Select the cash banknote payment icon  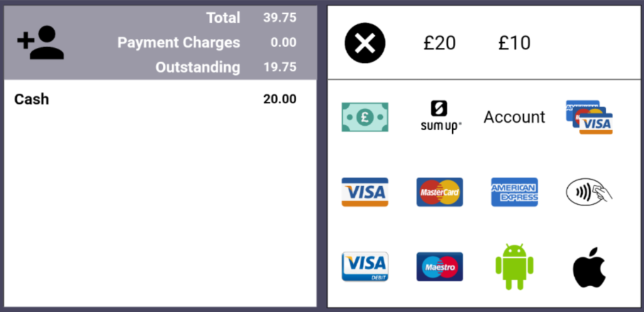point(365,117)
